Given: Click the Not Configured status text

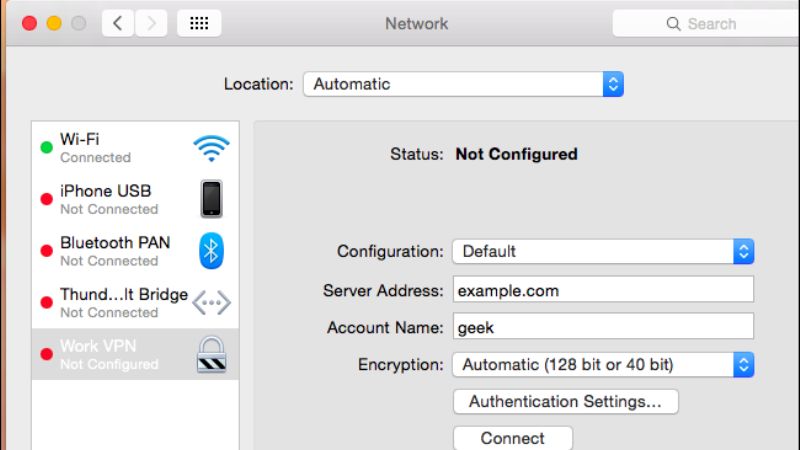Looking at the screenshot, I should (x=516, y=154).
